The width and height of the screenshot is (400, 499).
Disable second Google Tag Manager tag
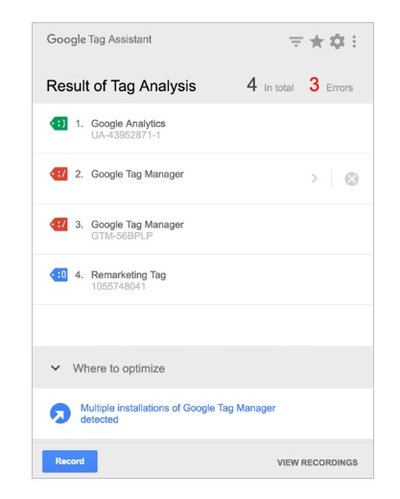click(x=352, y=179)
